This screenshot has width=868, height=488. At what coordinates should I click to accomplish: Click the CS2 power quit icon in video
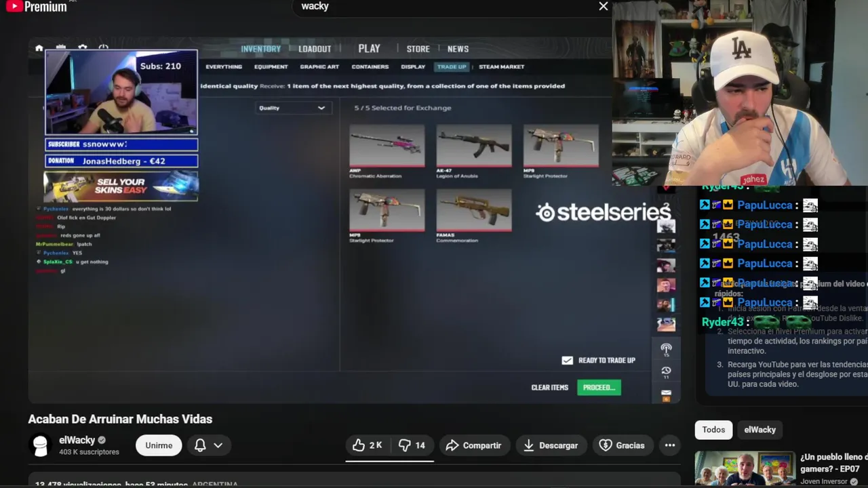tap(104, 48)
